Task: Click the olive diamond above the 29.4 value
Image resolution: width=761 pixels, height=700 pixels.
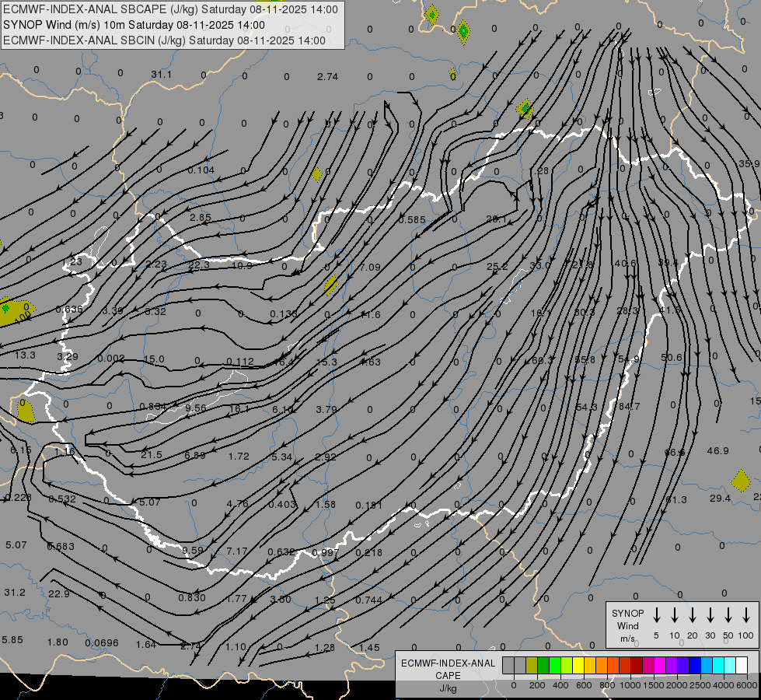Action: click(x=741, y=481)
